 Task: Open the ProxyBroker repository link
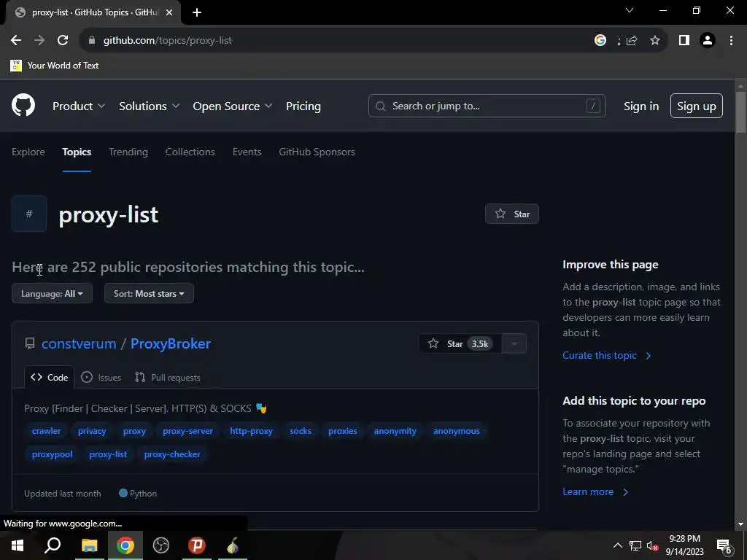(x=171, y=344)
